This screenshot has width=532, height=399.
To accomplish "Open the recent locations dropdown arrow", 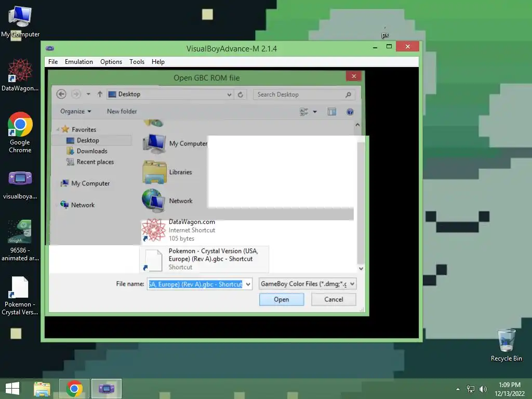I will pyautogui.click(x=88, y=94).
